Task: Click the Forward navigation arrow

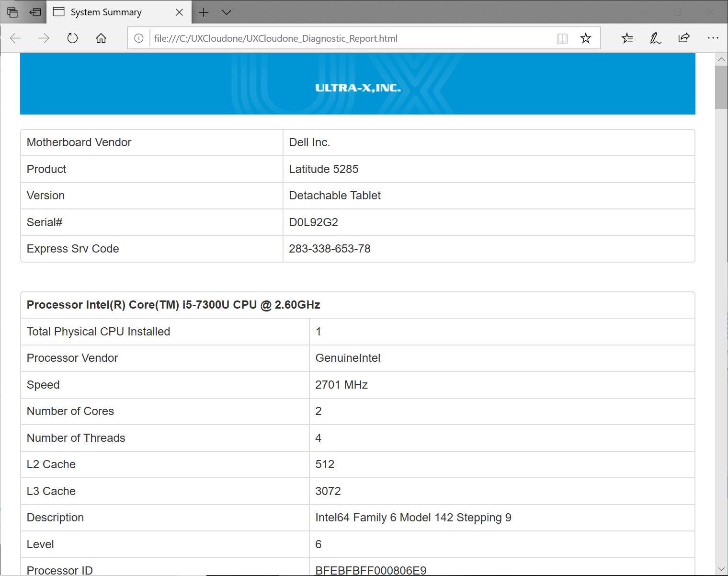Action: (44, 38)
